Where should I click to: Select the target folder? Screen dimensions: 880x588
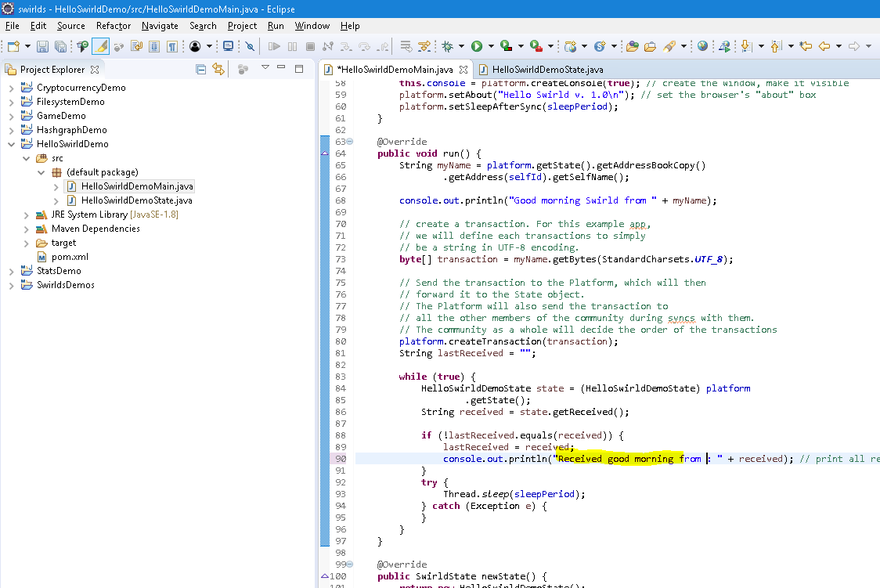click(x=63, y=243)
